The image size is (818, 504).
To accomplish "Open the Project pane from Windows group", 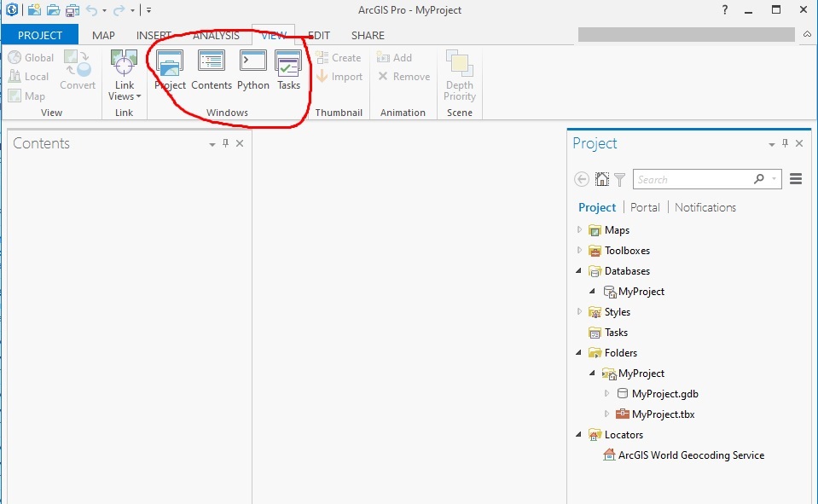I will pyautogui.click(x=170, y=71).
